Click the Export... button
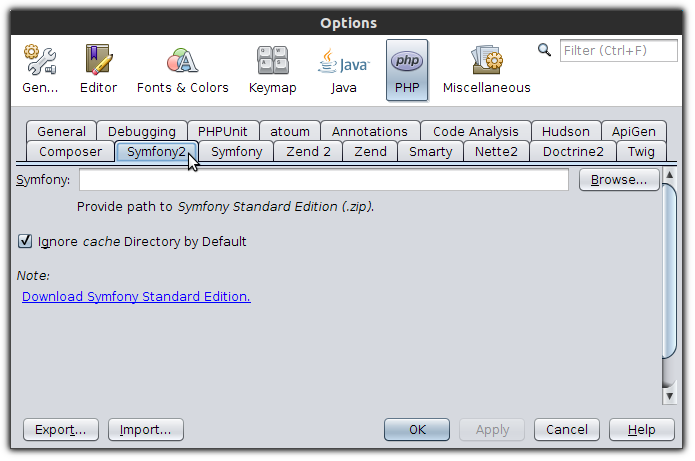 (x=61, y=430)
